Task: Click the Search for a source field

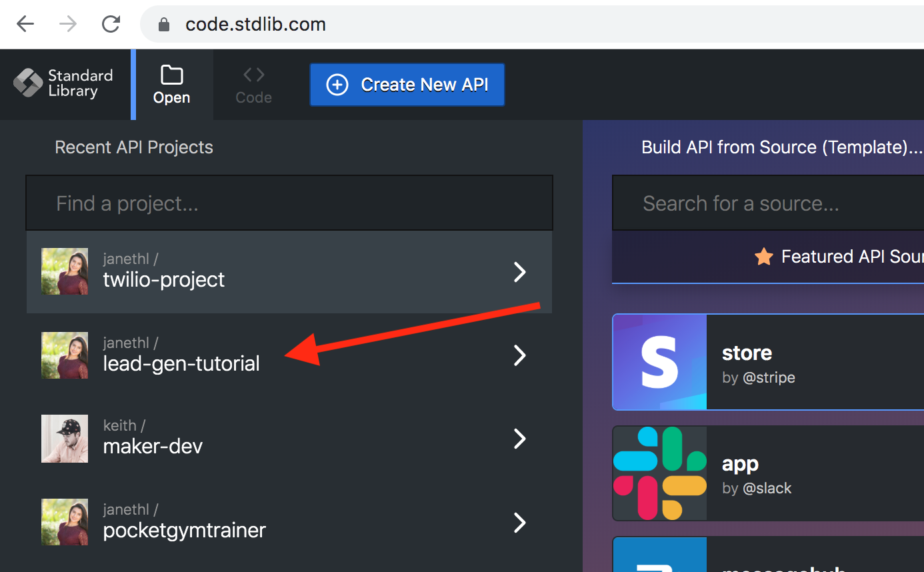Action: click(768, 203)
